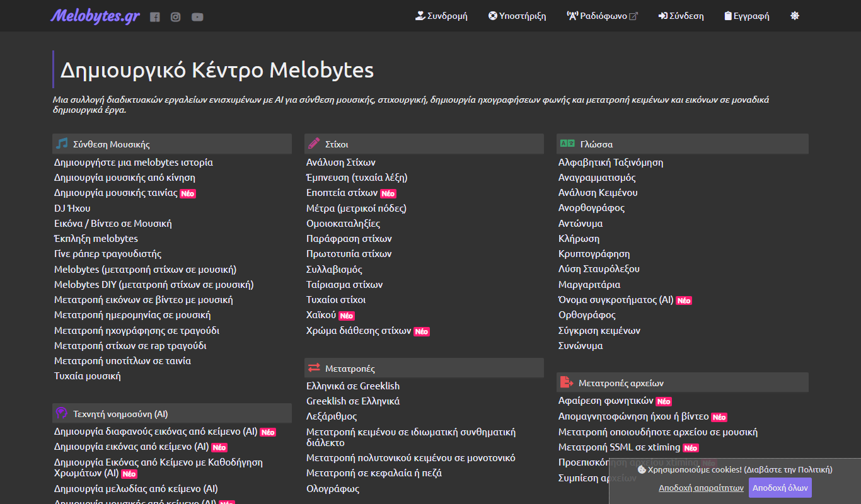
Task: Open Ελληνικά σε Greeklish converter
Action: click(x=353, y=386)
